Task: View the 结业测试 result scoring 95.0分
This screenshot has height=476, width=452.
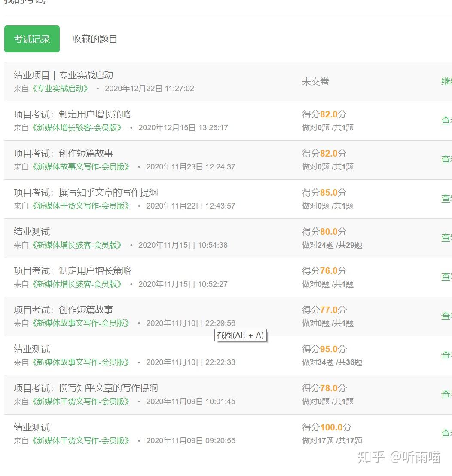Action: (446, 355)
